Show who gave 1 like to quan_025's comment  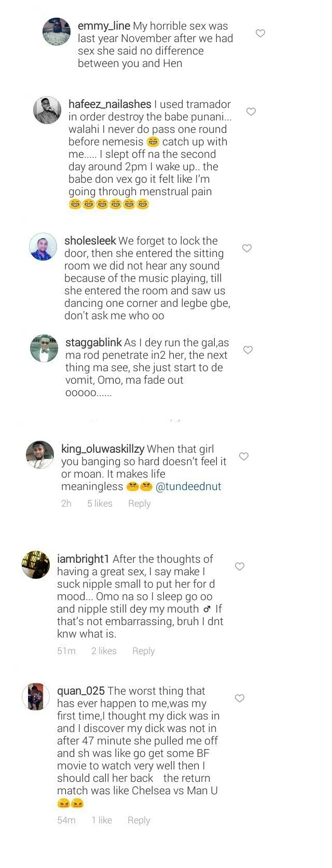[102, 820]
